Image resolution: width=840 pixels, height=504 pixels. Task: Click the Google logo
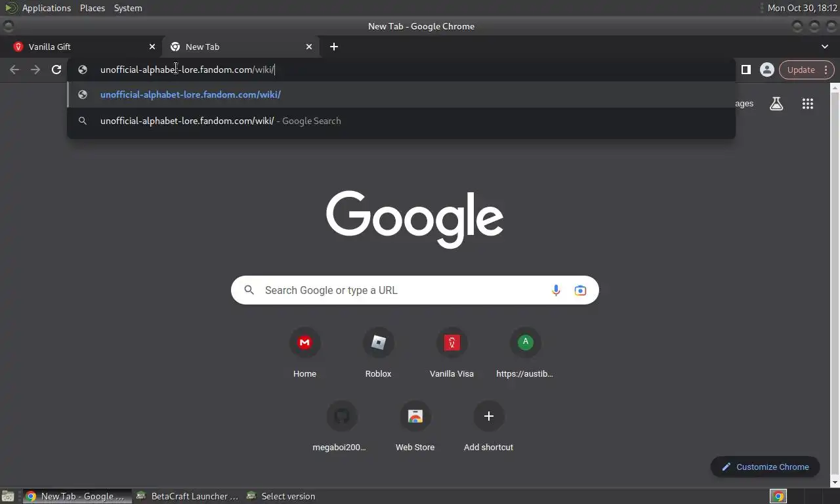pyautogui.click(x=415, y=219)
